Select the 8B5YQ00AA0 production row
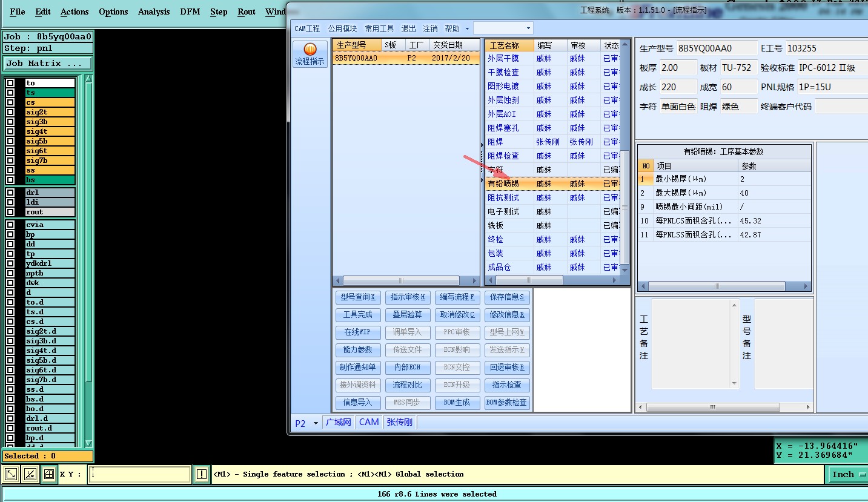This screenshot has width=868, height=502. (406, 58)
